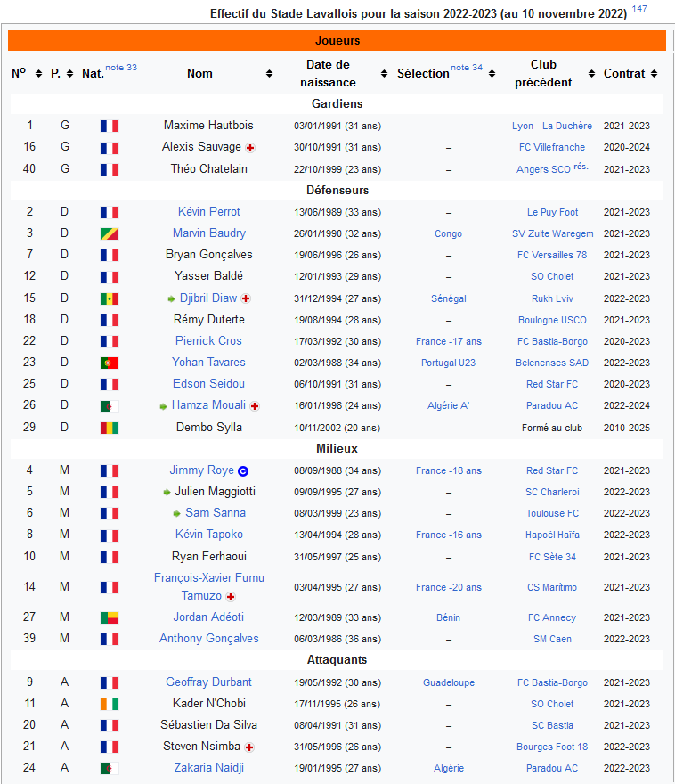Viewport: 675px width, 784px height.
Task: Open Bourges Foot 18 club link
Action: pos(552,747)
